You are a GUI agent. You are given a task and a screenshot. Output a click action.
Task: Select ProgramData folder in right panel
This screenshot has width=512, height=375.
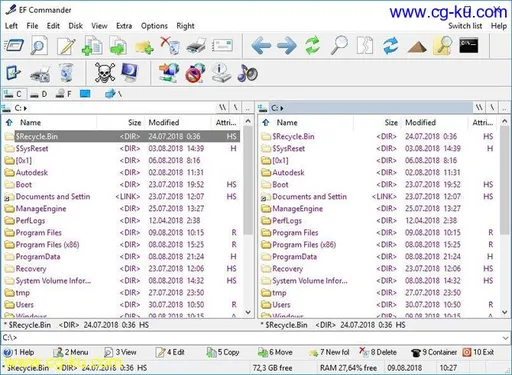[x=379, y=256]
